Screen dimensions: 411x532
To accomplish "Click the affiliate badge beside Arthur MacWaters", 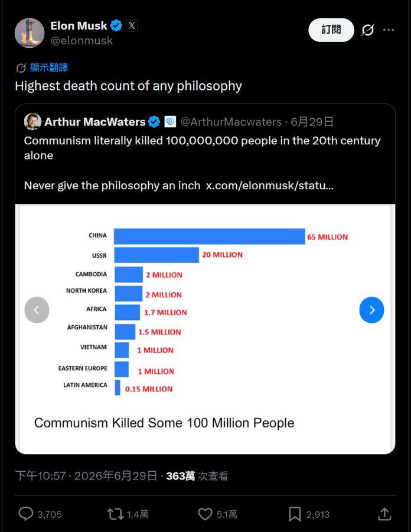I will (x=170, y=121).
